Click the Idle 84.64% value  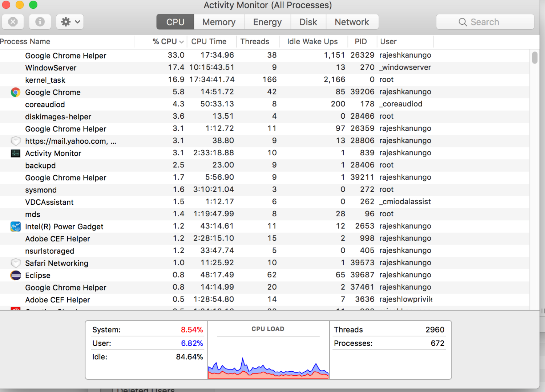(189, 357)
